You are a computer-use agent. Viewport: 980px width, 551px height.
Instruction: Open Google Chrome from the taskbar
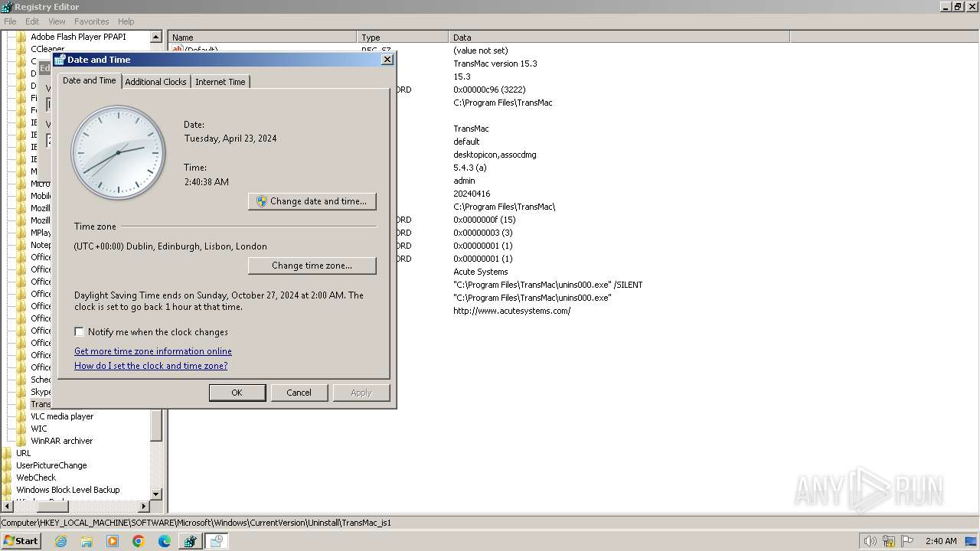pos(139,541)
